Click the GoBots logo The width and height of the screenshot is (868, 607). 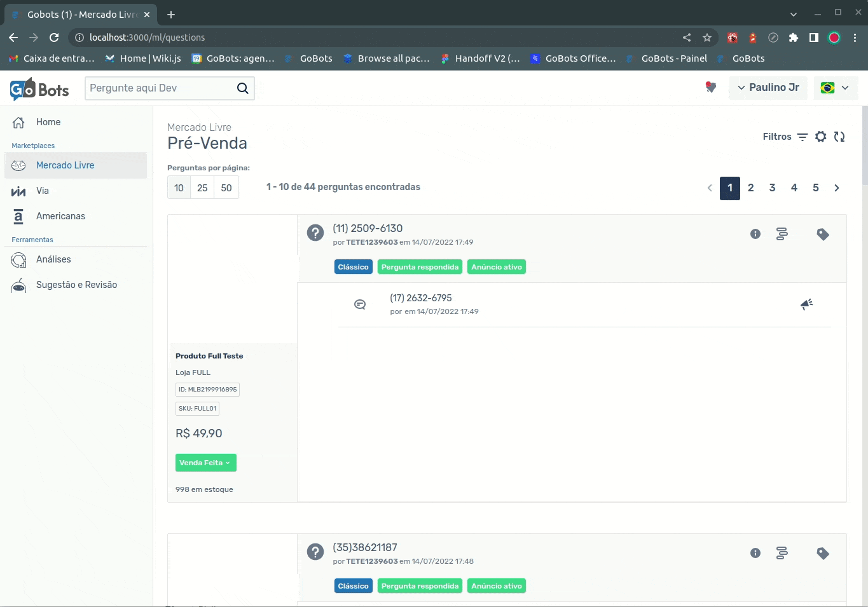click(39, 89)
